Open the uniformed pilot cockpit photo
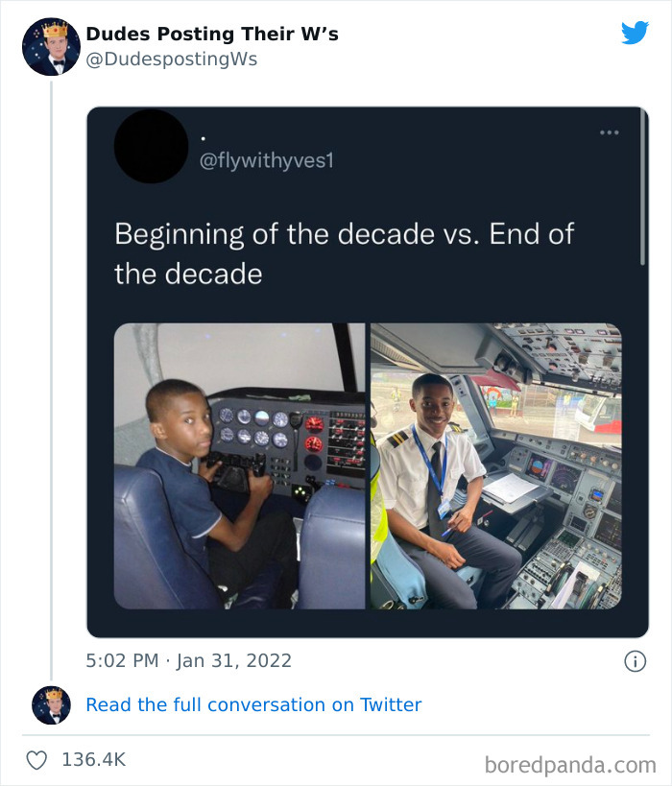This screenshot has width=672, height=786. point(495,465)
